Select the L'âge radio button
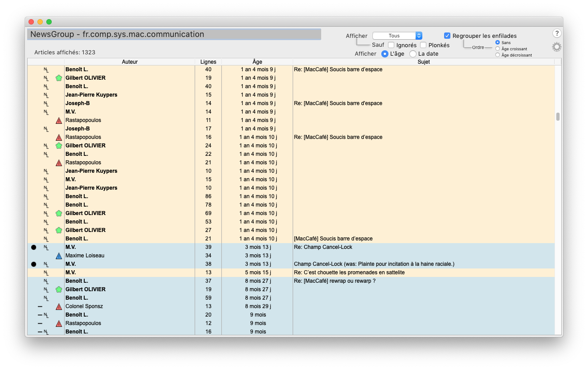The width and height of the screenshot is (588, 370). 385,54
